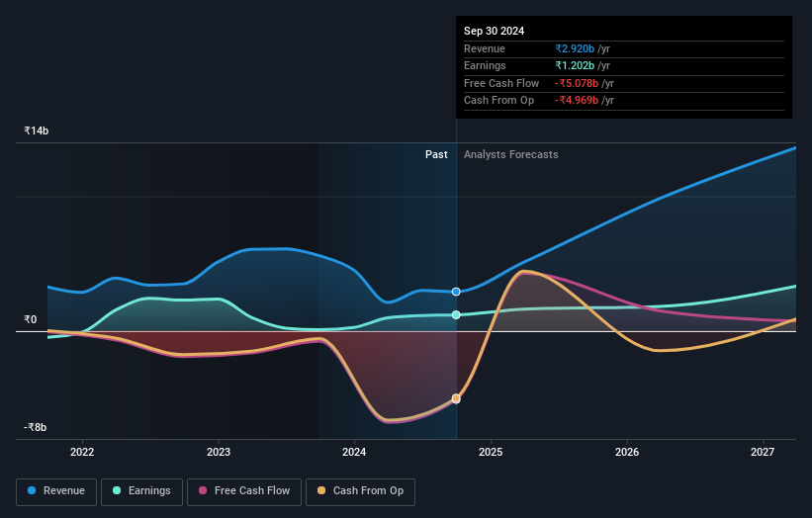
Task: Click the ₹2.920b revenue value in tooltip
Action: [x=575, y=48]
